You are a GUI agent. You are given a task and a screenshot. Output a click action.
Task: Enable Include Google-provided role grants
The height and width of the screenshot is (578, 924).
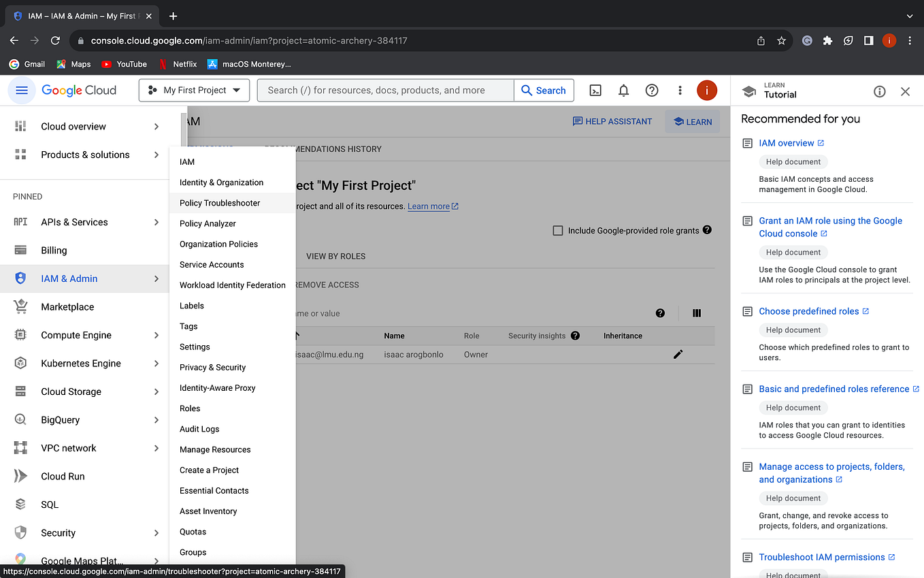point(558,230)
